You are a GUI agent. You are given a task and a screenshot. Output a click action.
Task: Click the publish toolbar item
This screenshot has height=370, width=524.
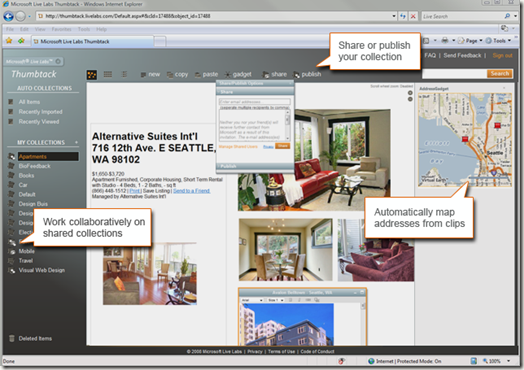click(307, 74)
